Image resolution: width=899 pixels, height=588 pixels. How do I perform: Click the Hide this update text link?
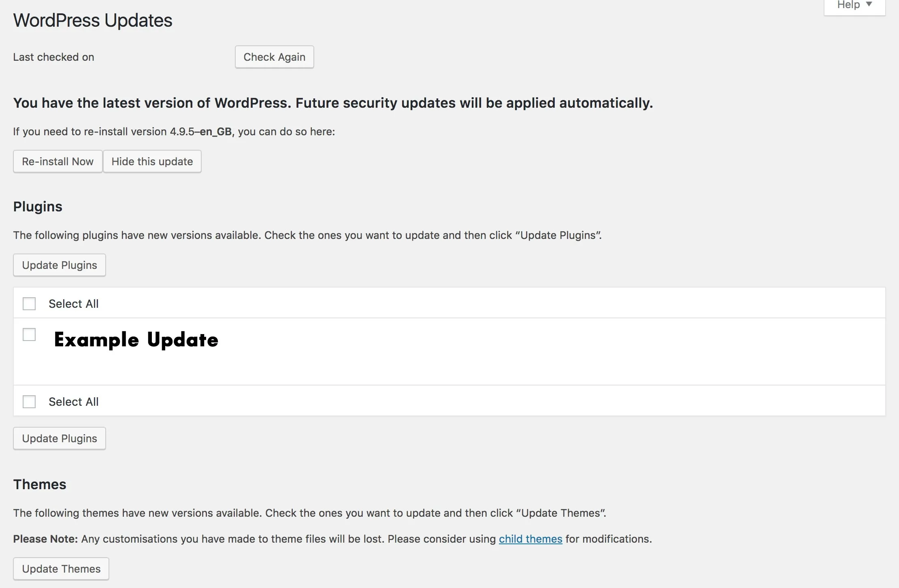point(151,160)
